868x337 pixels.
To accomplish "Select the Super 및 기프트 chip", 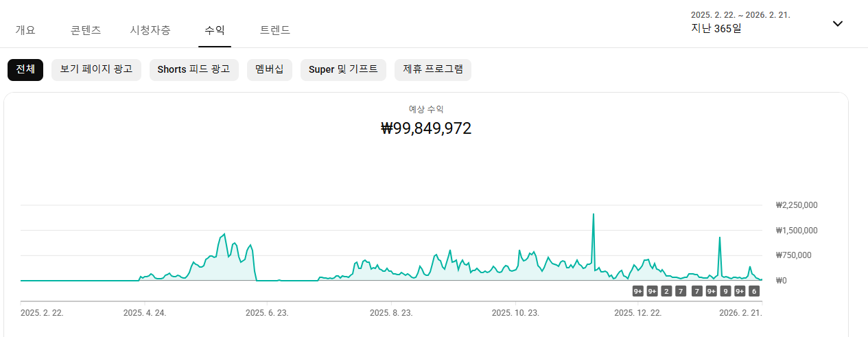I will point(343,69).
